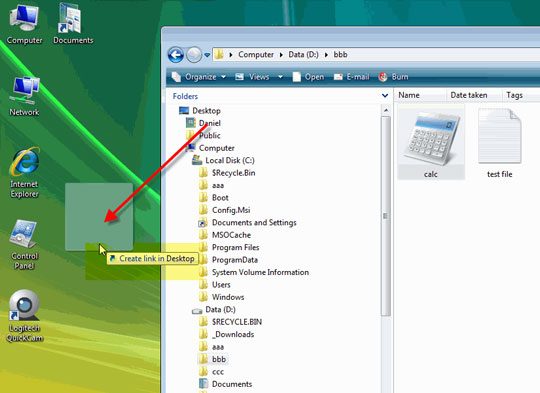540x393 pixels.
Task: Click the address bar folder icon
Action: click(x=219, y=54)
